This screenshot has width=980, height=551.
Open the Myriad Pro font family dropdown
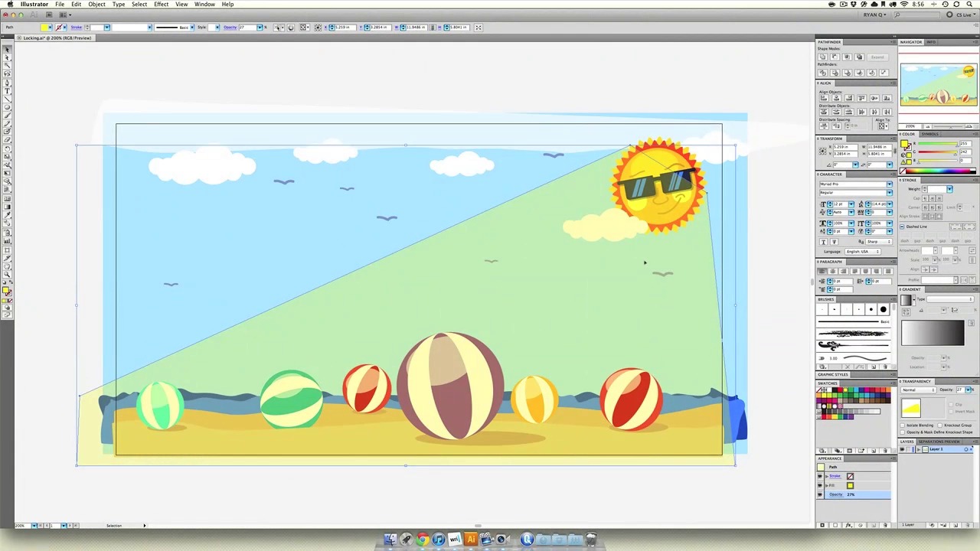coord(890,184)
